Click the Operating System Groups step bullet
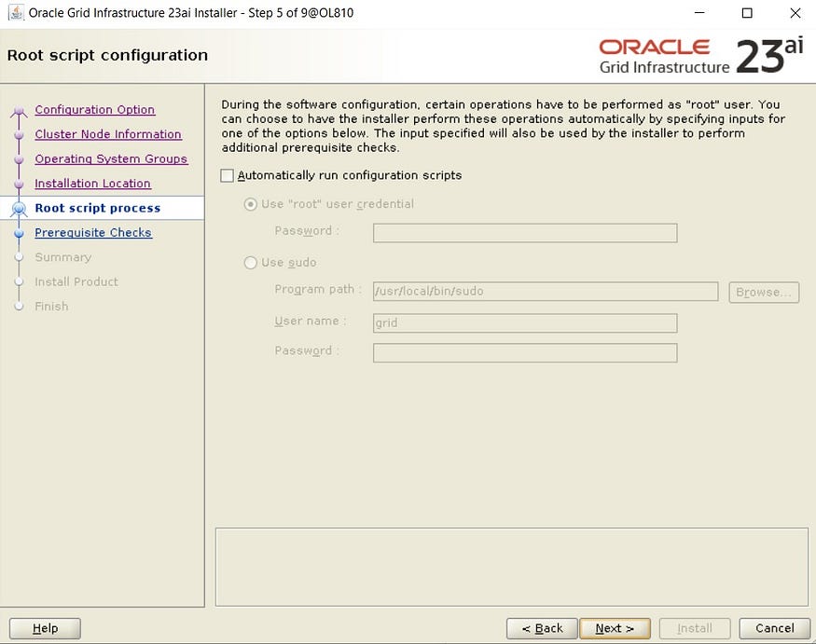This screenshot has height=644, width=816. 20,159
